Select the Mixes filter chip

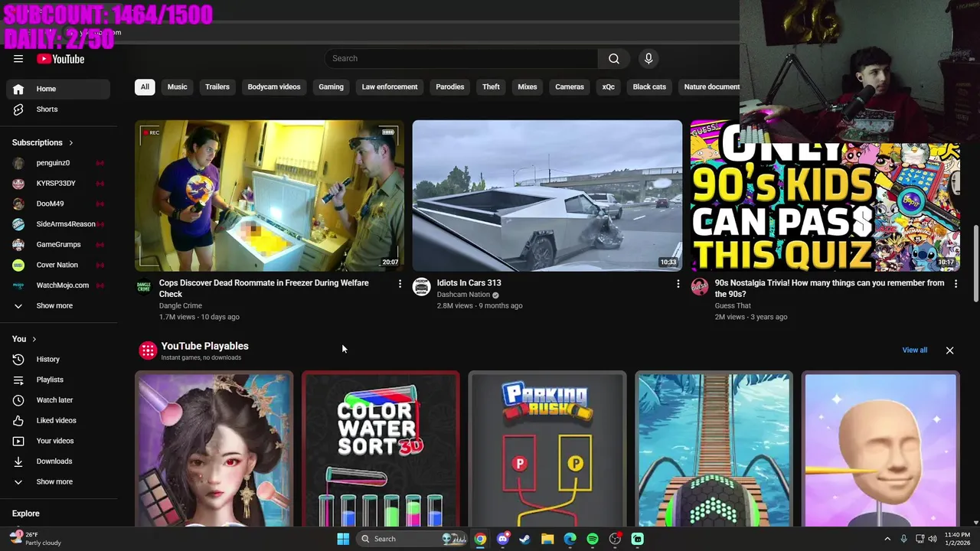[x=528, y=87]
